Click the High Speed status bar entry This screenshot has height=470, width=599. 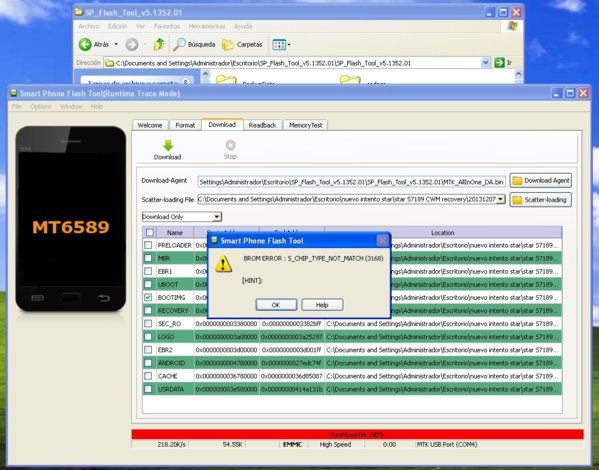335,444
